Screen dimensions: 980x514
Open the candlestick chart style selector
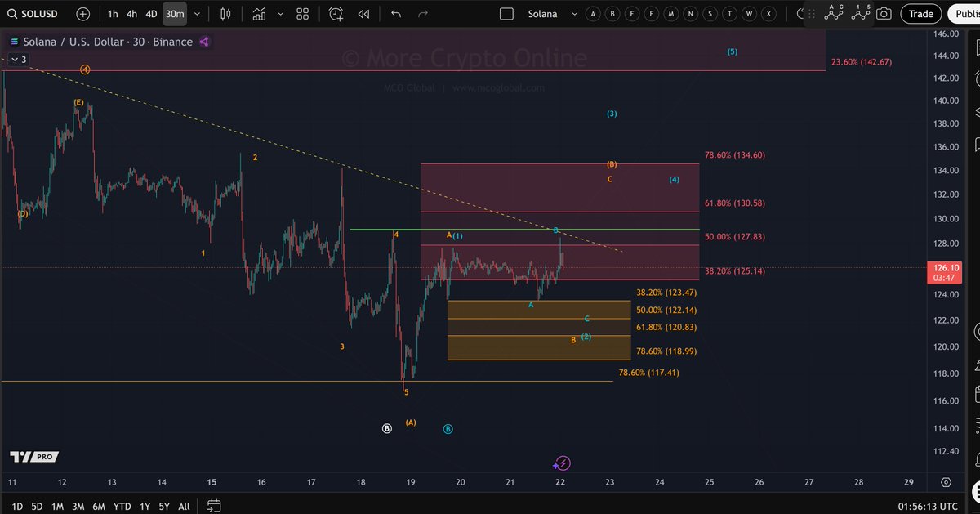227,14
